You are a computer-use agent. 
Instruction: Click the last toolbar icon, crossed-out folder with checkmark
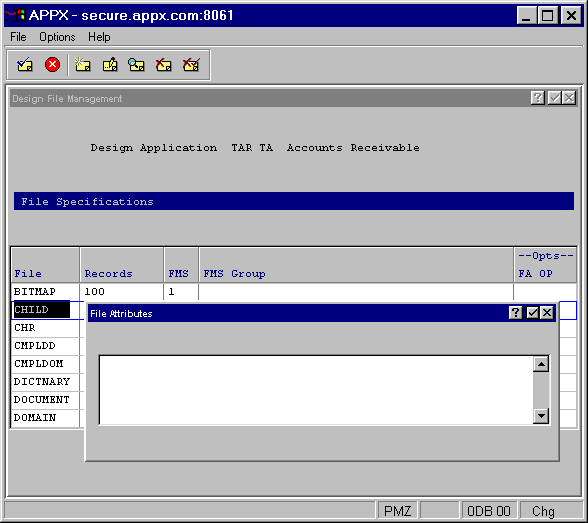[191, 65]
